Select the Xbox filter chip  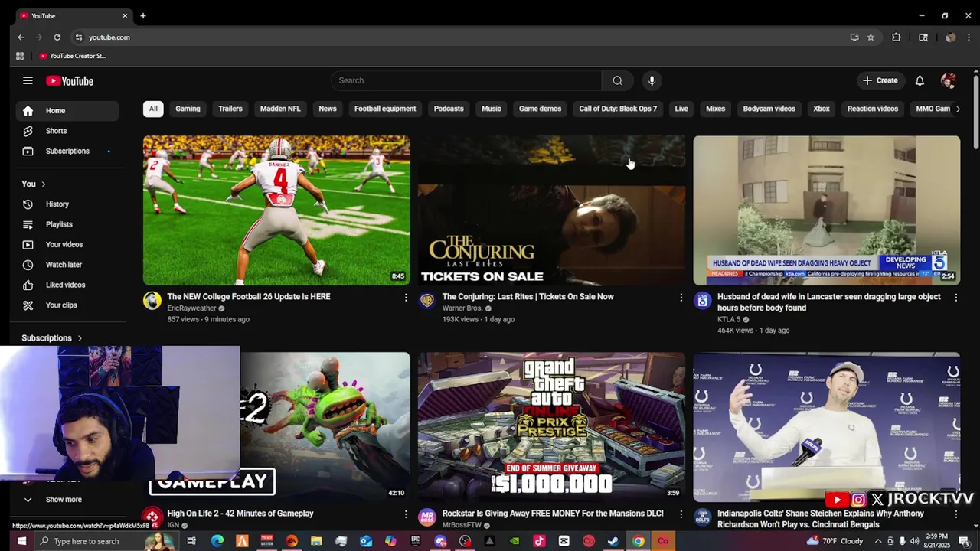[822, 109]
